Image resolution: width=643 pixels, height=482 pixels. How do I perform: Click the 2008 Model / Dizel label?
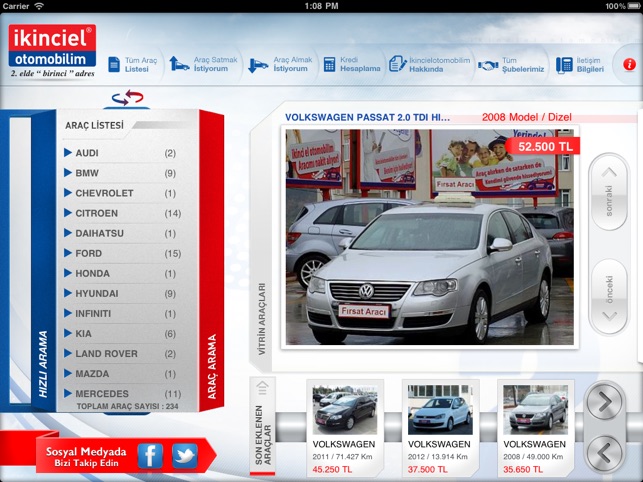pyautogui.click(x=527, y=117)
